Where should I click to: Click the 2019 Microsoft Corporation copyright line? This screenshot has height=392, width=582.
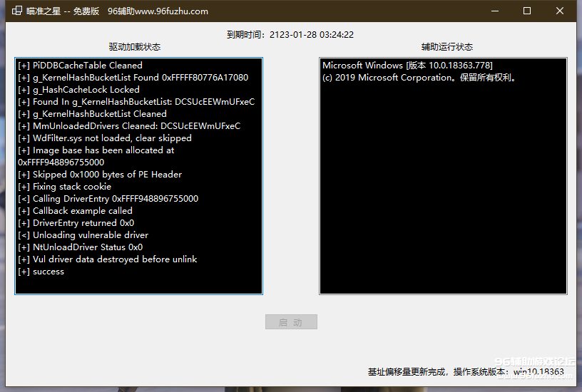coord(419,78)
